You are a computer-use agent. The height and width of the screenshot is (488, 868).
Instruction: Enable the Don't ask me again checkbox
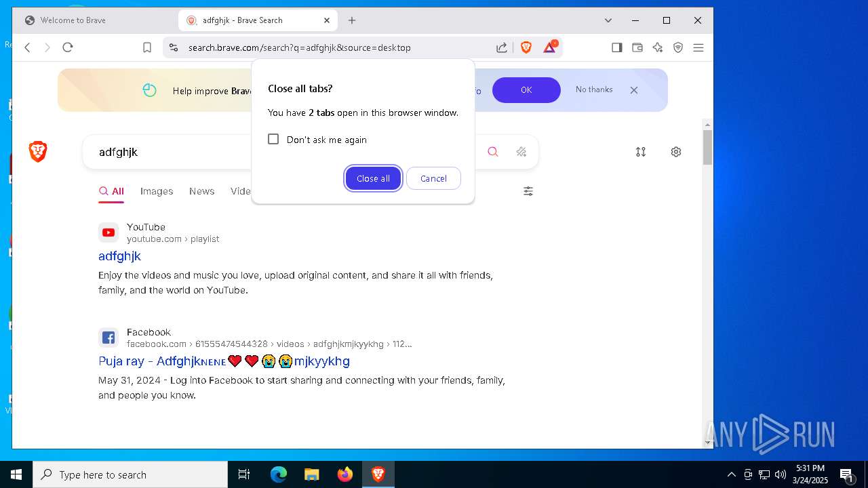pos(273,139)
